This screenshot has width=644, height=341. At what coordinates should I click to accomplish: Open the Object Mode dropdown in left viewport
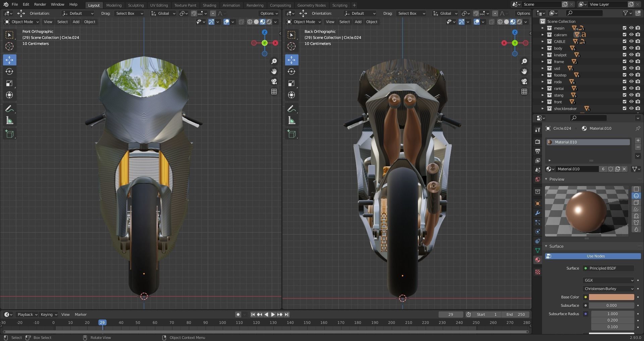coord(21,22)
